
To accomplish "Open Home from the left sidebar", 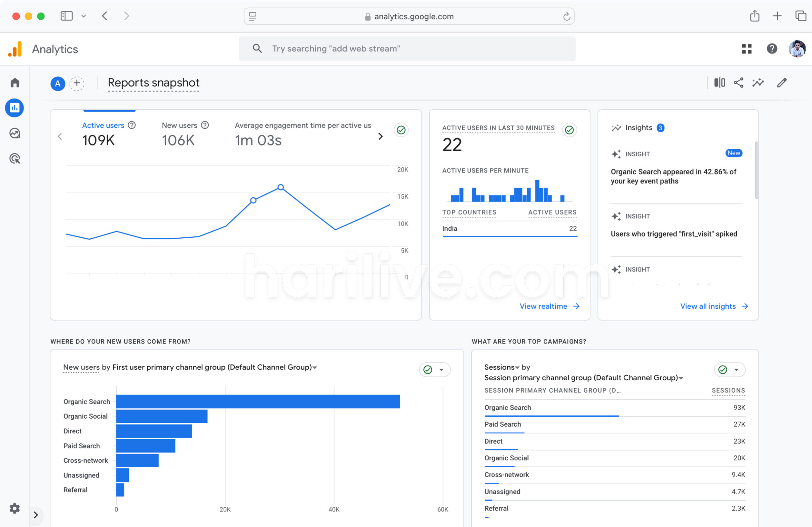I will coord(14,82).
